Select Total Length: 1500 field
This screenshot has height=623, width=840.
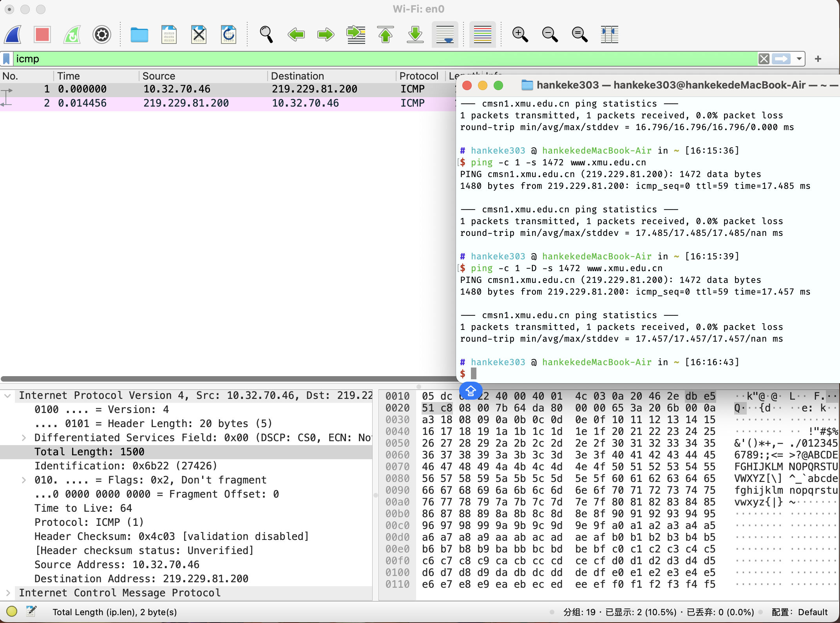pyautogui.click(x=186, y=452)
